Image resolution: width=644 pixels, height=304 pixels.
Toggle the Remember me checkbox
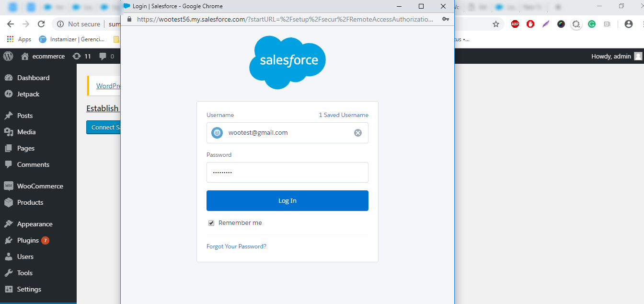tap(211, 223)
